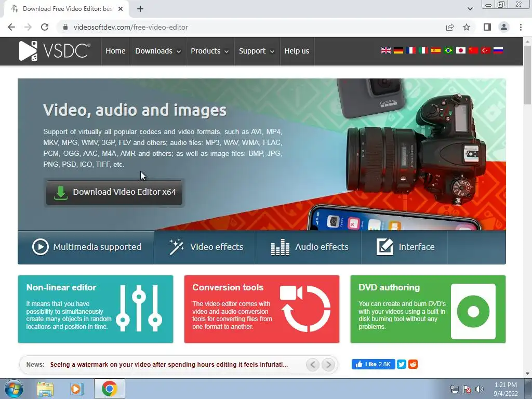
Task: Expand the Support menu
Action: point(257,51)
